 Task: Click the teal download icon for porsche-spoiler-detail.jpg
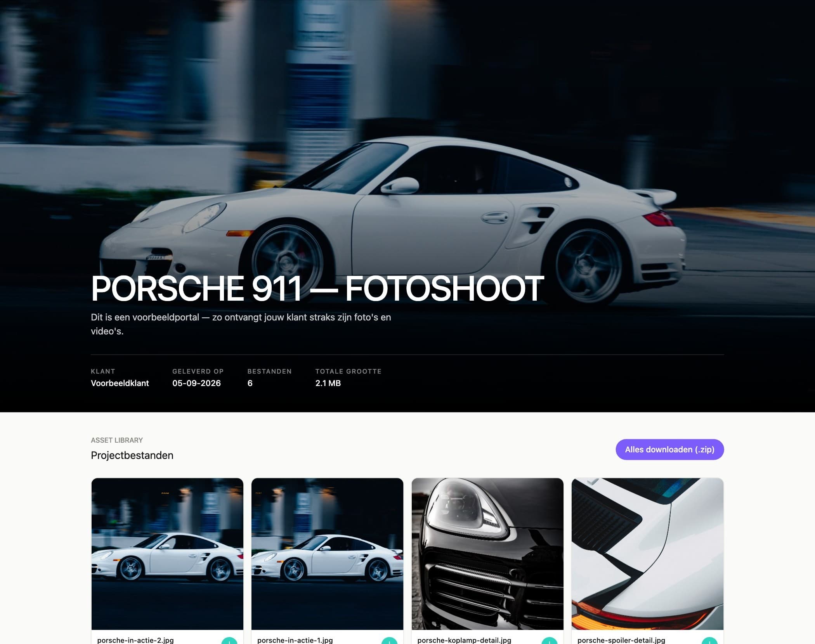pos(709,641)
